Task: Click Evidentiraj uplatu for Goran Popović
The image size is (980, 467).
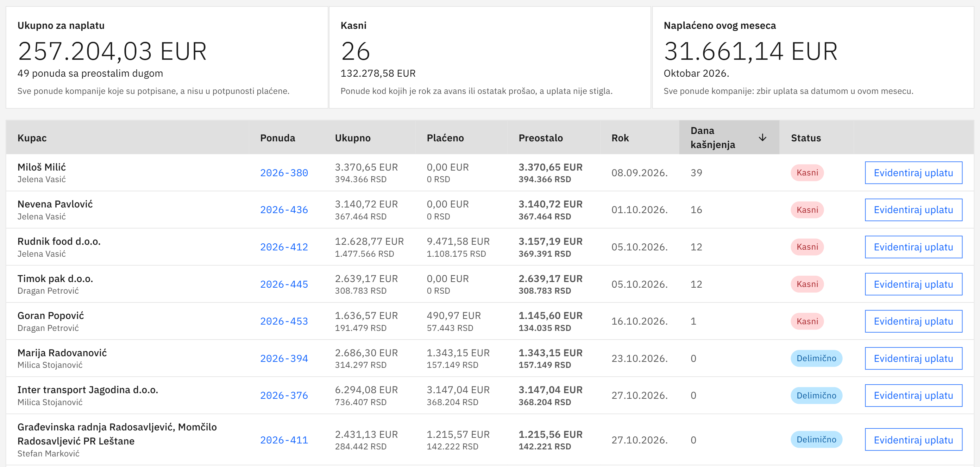Action: pyautogui.click(x=913, y=321)
